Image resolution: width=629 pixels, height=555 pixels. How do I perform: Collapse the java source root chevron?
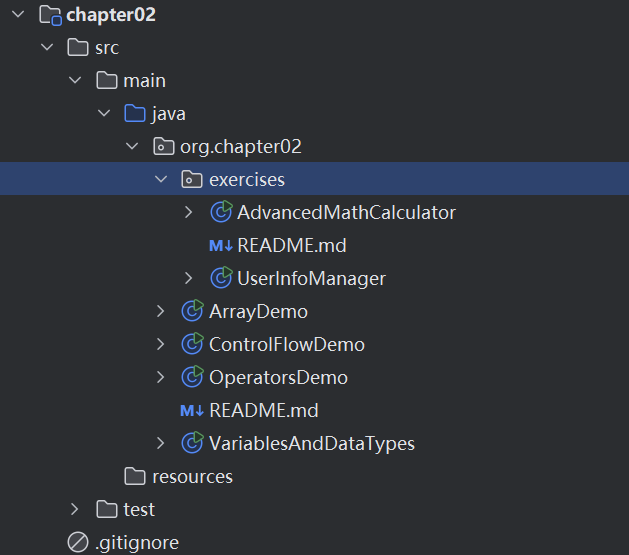104,113
